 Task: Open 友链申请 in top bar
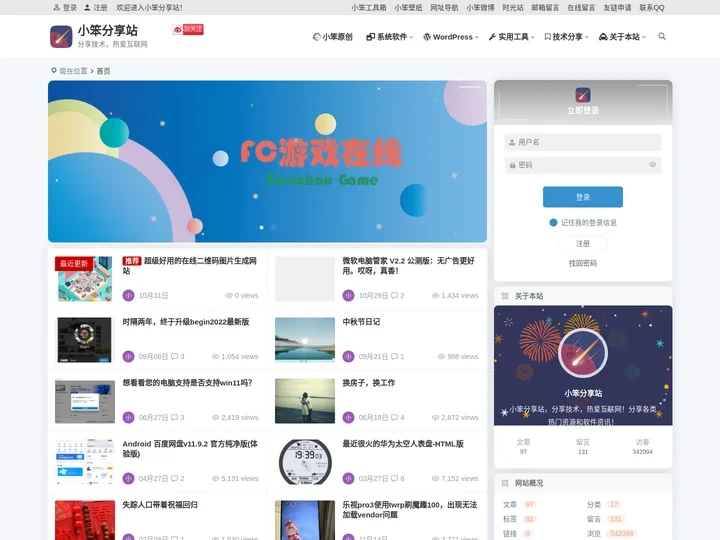pyautogui.click(x=617, y=7)
